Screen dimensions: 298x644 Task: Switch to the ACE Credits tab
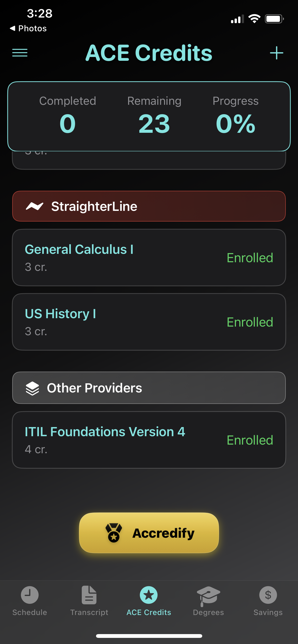coord(149,600)
